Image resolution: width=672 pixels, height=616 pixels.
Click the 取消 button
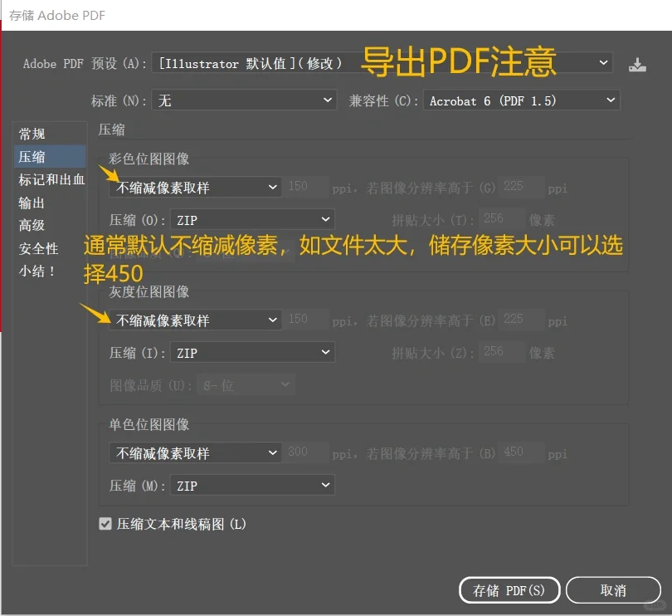point(613,589)
